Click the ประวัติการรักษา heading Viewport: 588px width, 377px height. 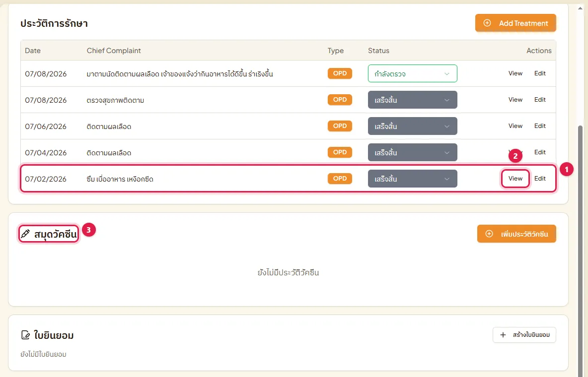[x=54, y=23]
